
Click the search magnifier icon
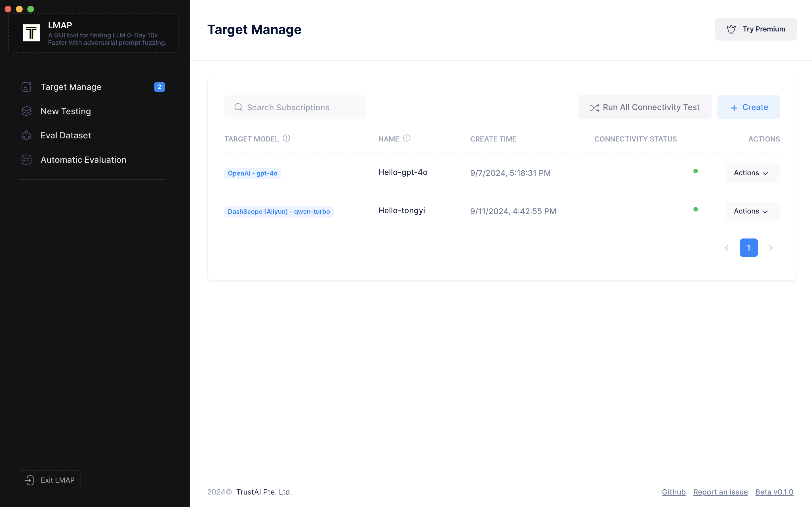click(x=238, y=107)
